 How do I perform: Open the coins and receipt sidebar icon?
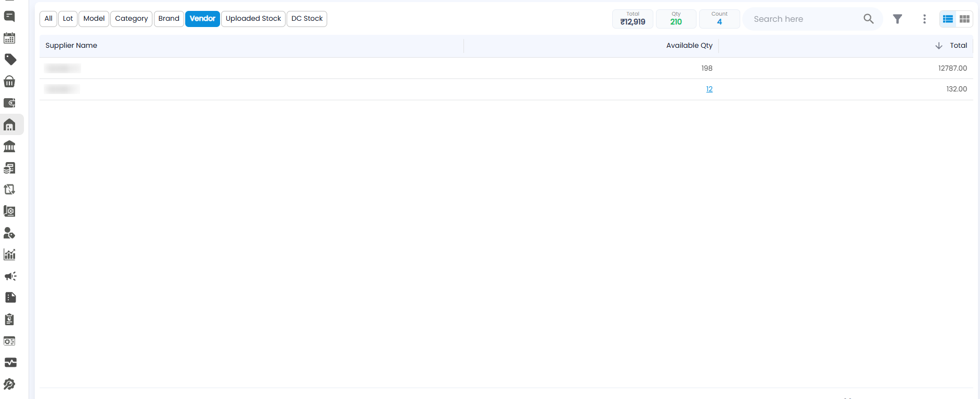click(9, 168)
